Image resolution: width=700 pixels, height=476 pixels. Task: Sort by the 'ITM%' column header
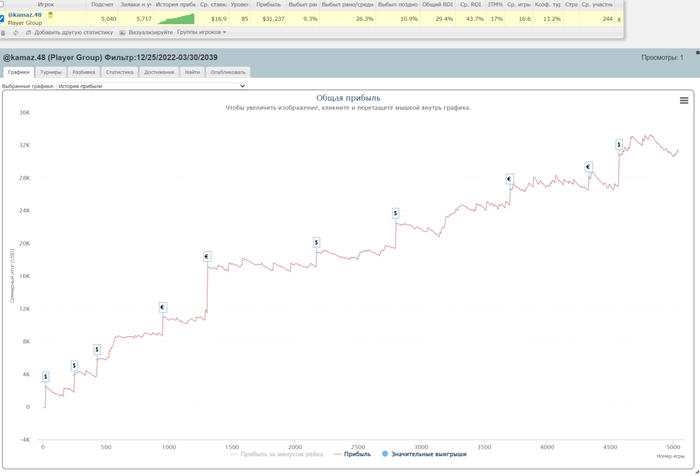pyautogui.click(x=495, y=4)
